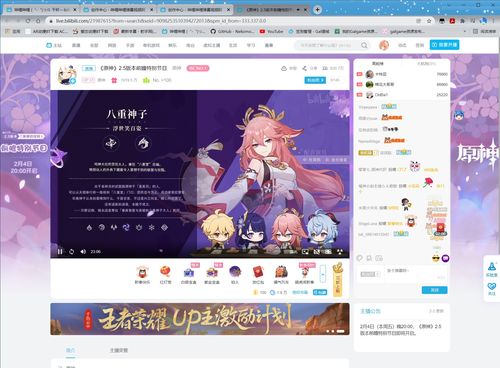Click the blue follow button under title
The image size is (500, 368).
(x=315, y=80)
